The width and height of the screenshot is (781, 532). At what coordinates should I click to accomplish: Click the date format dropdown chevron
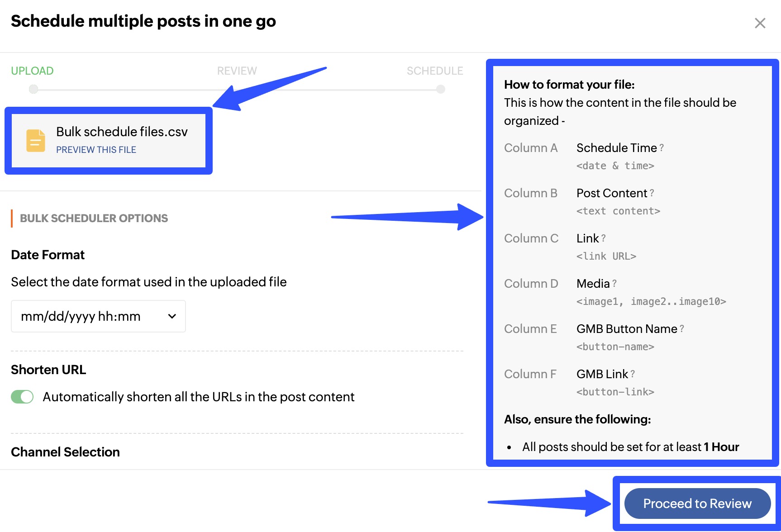coord(171,316)
